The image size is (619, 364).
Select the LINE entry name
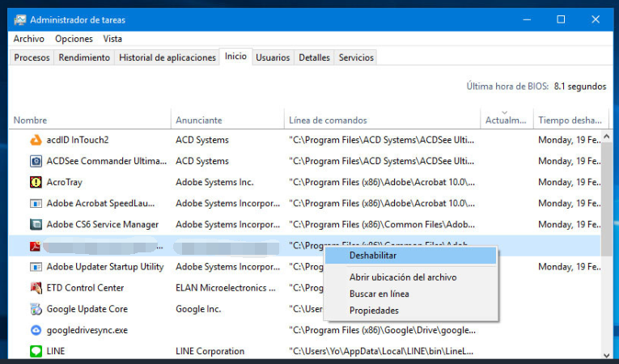(56, 351)
